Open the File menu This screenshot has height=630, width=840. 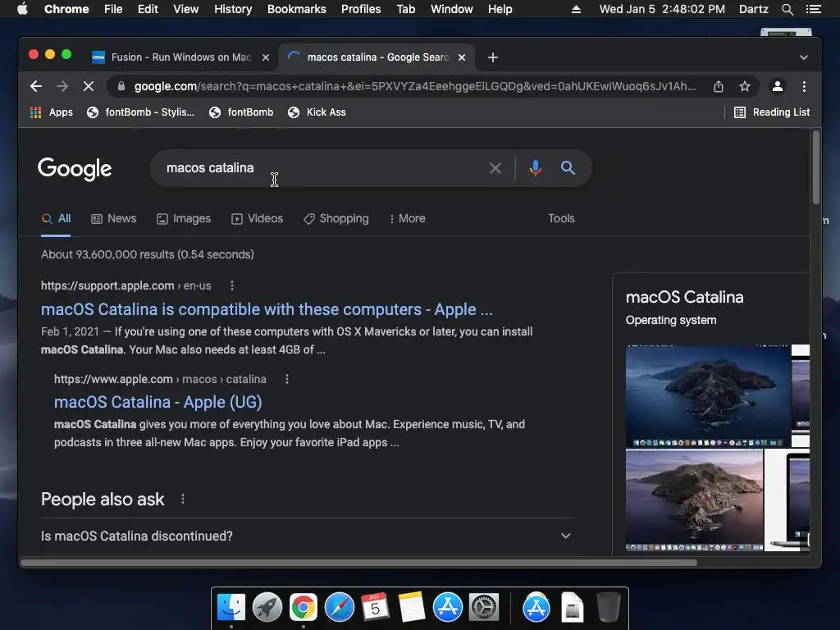[x=113, y=9]
